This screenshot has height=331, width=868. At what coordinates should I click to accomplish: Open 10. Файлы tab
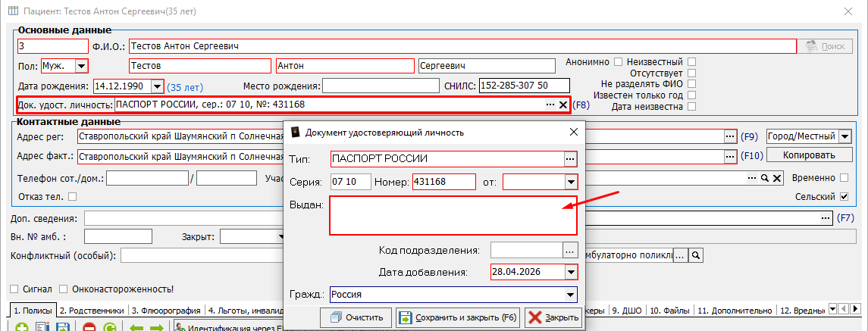point(671,311)
